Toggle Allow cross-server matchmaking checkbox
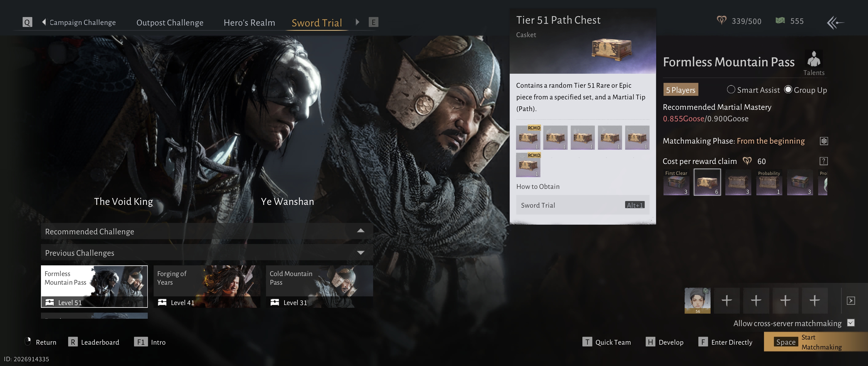 pyautogui.click(x=850, y=323)
